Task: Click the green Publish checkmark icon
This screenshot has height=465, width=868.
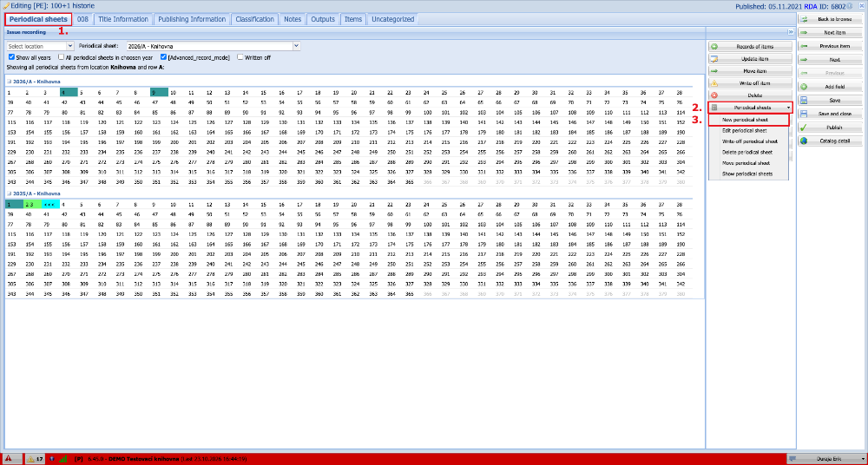Action: [804, 128]
